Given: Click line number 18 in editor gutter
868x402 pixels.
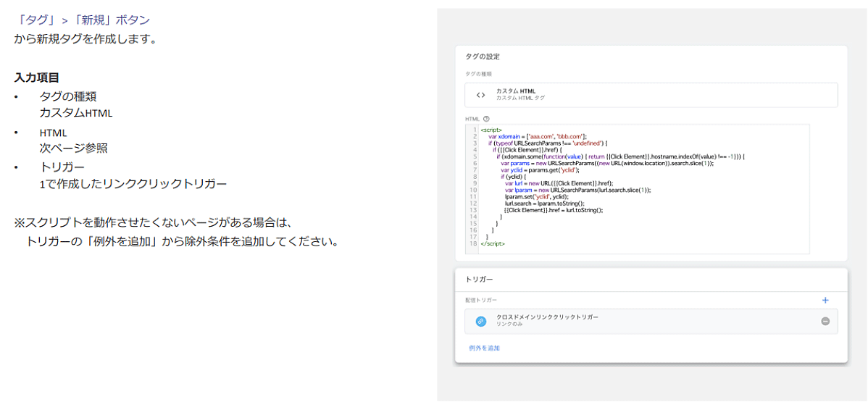Looking at the screenshot, I should pyautogui.click(x=472, y=243).
